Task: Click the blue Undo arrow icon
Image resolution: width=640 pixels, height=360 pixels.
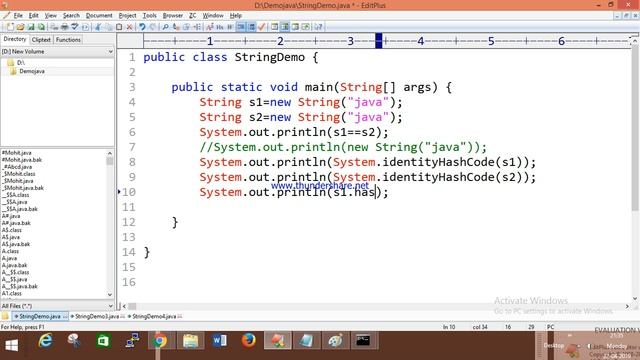Action: pyautogui.click(x=142, y=27)
